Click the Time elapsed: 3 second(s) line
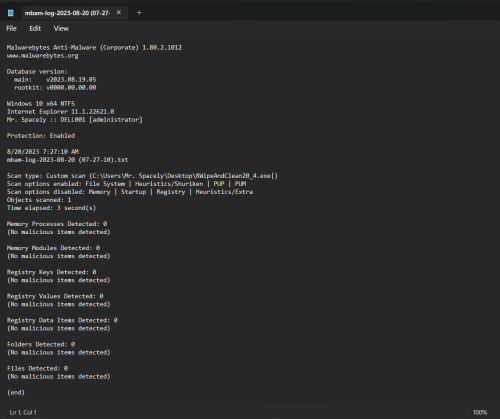Image resolution: width=500 pixels, height=419 pixels. (x=51, y=208)
